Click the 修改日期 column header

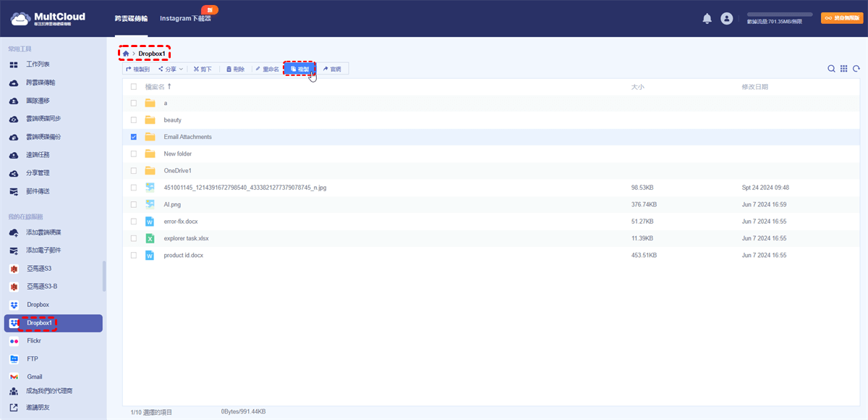tap(754, 86)
